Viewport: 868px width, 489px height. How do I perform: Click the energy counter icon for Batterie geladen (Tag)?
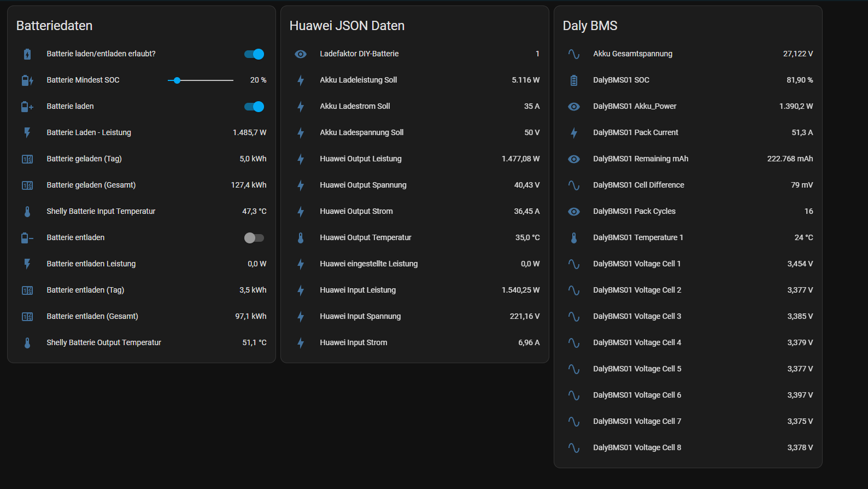pos(27,159)
